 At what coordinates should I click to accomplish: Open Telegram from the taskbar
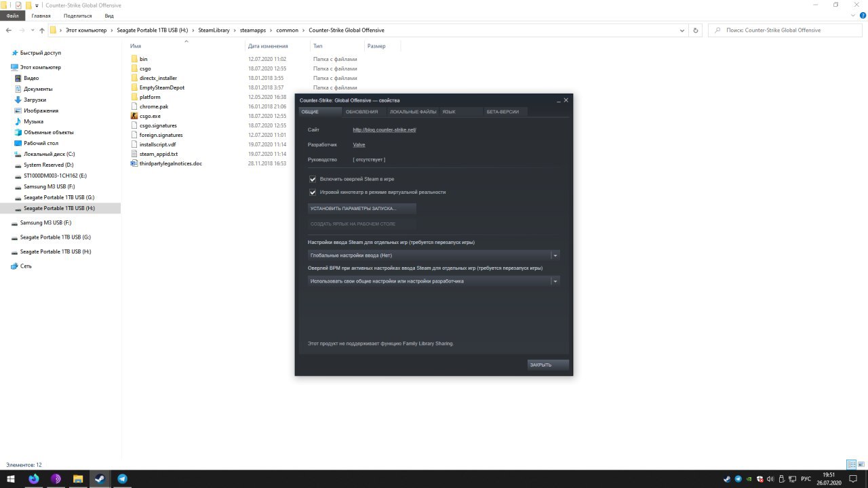click(122, 479)
